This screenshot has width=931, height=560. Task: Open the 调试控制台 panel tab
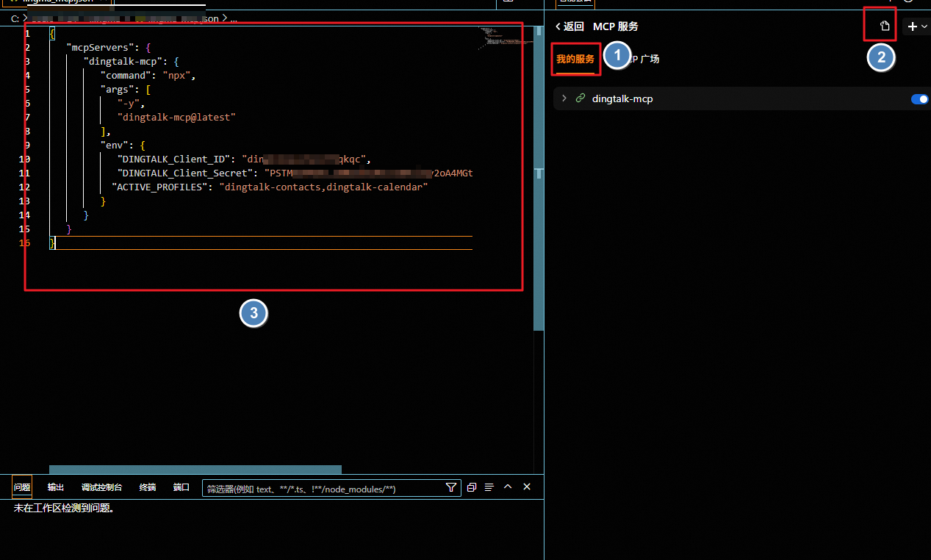(101, 487)
